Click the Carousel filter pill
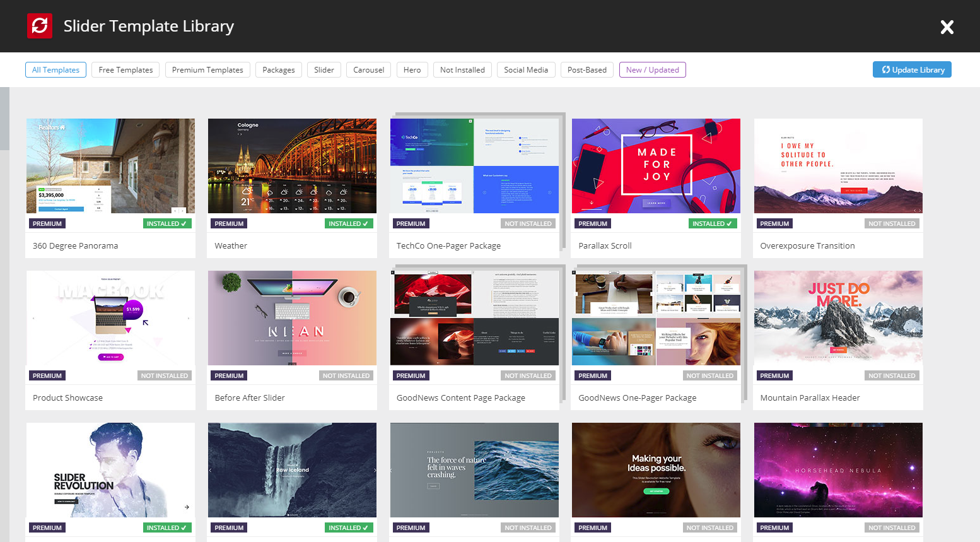Image resolution: width=980 pixels, height=542 pixels. (x=368, y=69)
